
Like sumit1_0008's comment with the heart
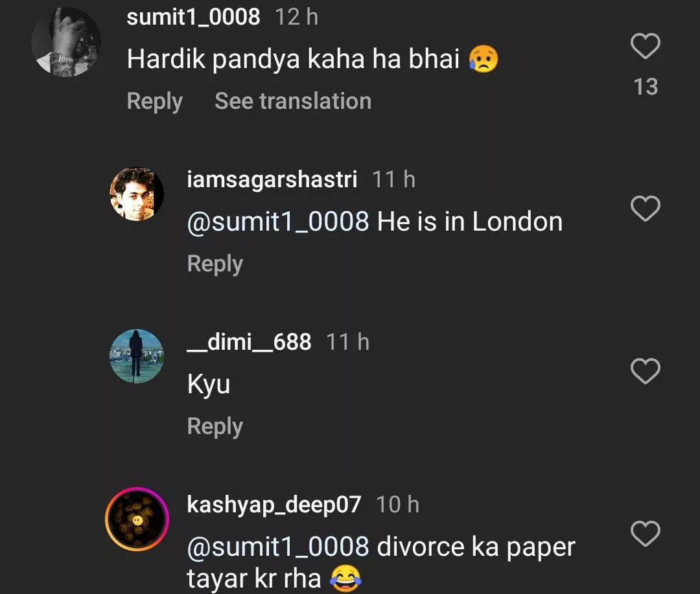point(645,47)
